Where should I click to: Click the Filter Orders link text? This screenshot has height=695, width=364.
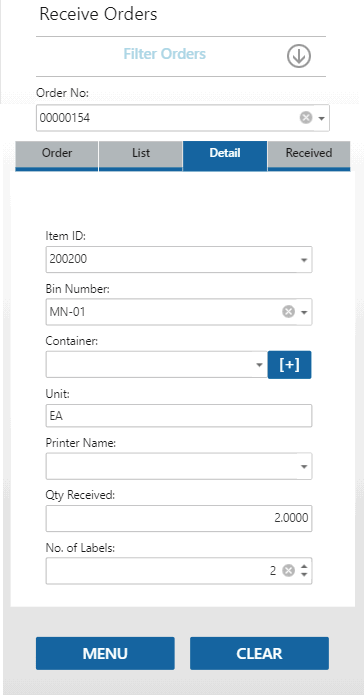164,54
